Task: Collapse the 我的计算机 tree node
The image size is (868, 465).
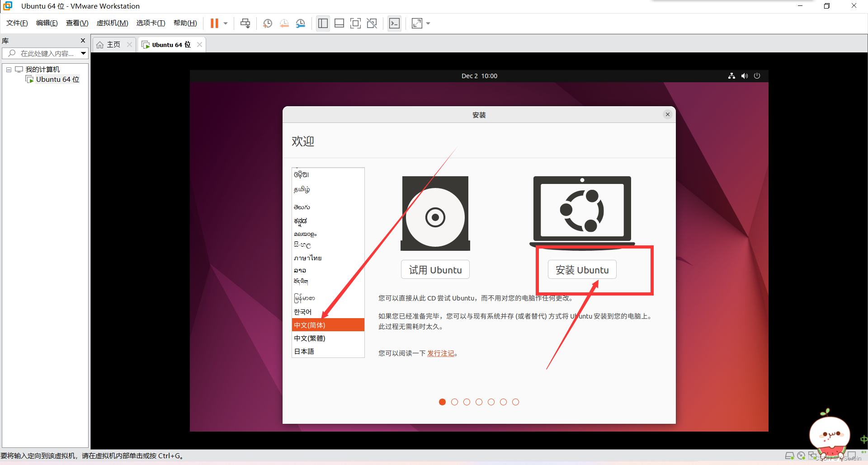Action: pos(9,70)
